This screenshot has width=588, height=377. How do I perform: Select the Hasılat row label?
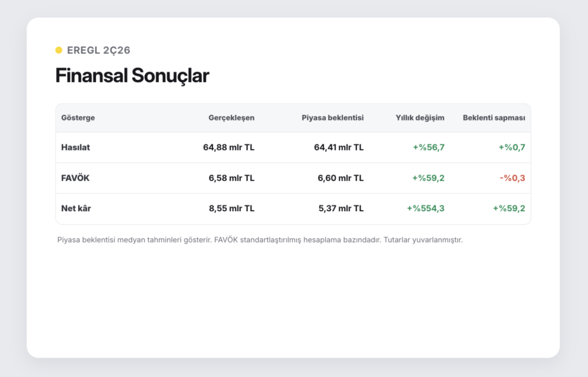coord(76,147)
